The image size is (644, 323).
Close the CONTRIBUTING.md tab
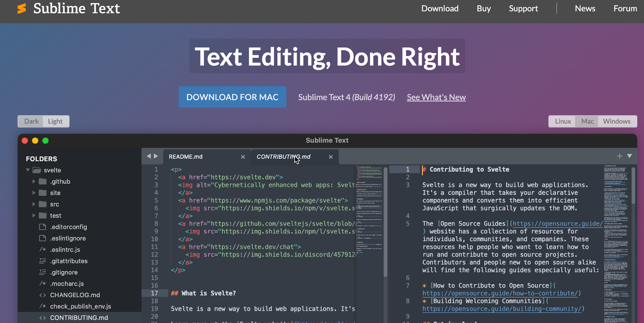(x=330, y=157)
